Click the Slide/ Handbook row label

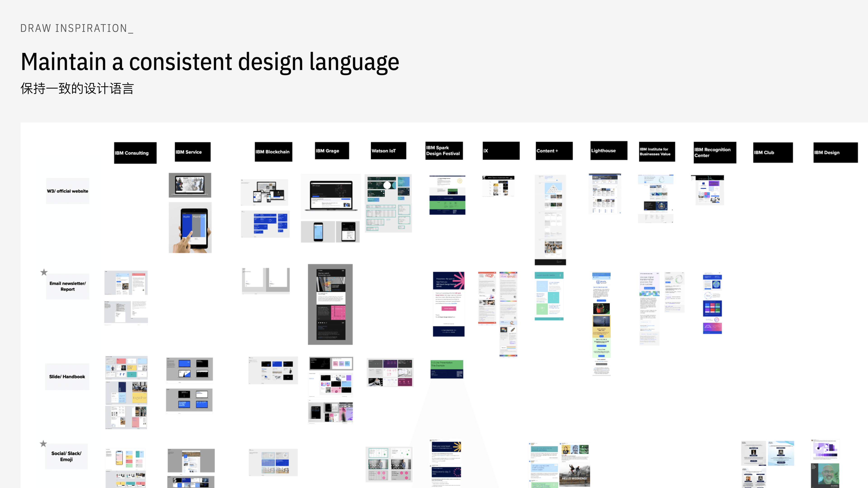click(x=67, y=377)
